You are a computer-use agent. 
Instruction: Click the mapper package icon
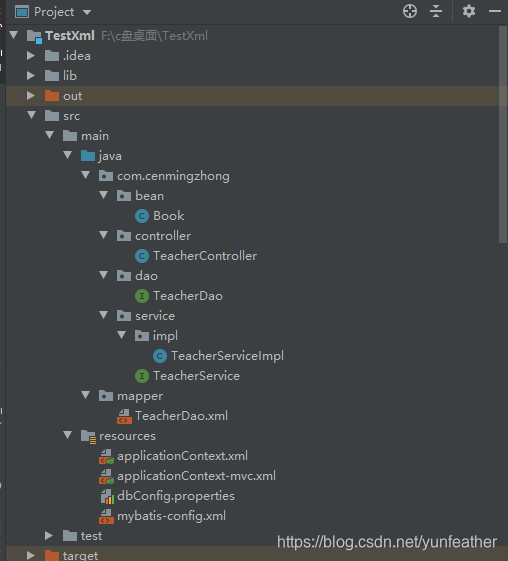(x=106, y=396)
